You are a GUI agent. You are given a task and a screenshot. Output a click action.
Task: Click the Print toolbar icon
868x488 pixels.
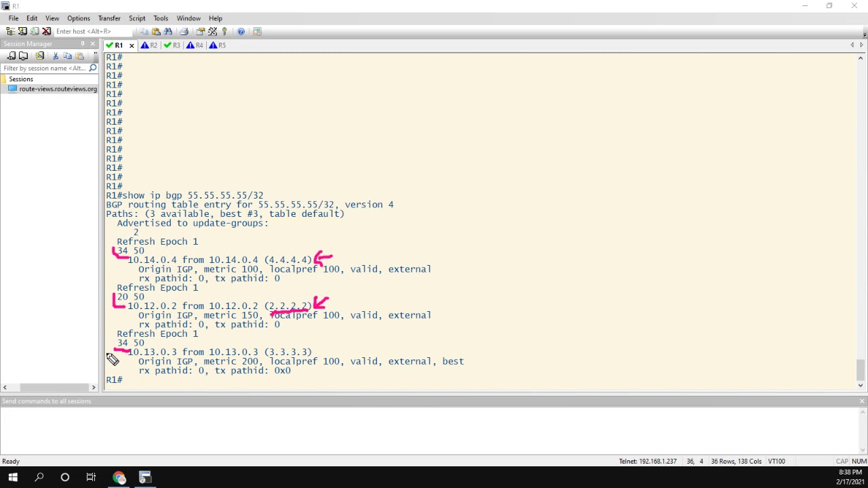(x=184, y=31)
